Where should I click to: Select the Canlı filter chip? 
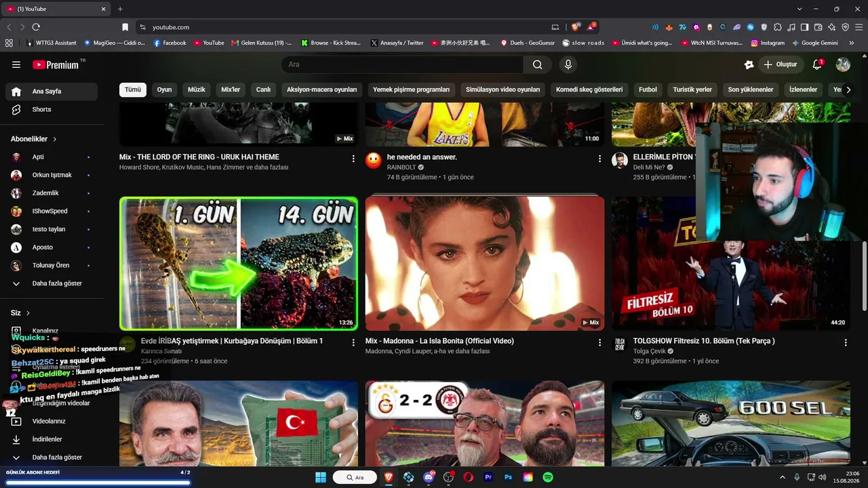point(263,89)
